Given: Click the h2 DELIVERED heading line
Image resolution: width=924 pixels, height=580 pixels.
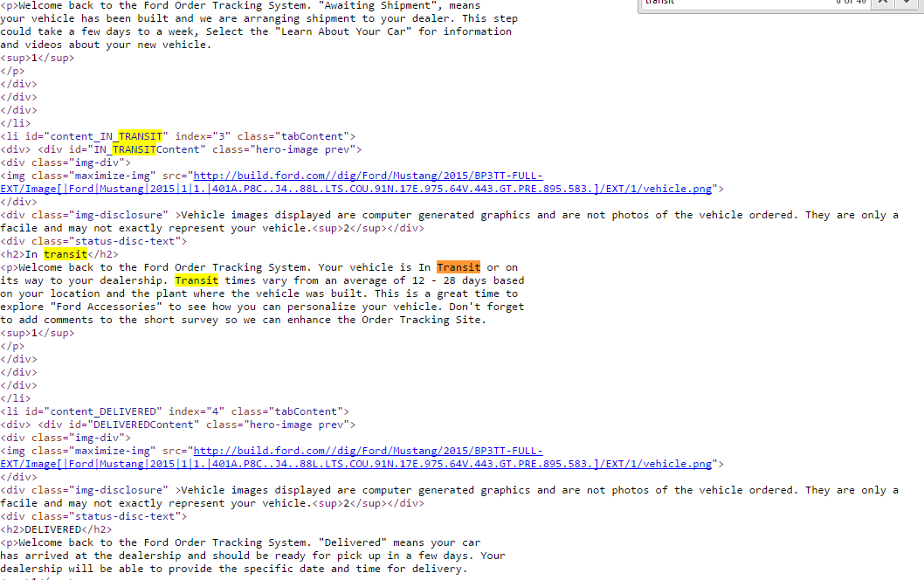Looking at the screenshot, I should 56,529.
